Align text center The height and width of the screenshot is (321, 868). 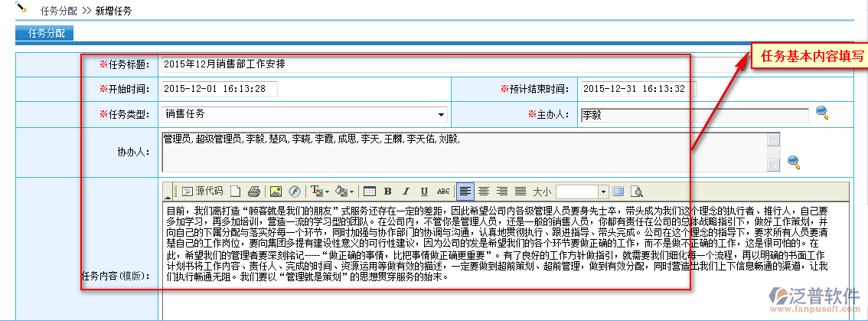pos(484,192)
